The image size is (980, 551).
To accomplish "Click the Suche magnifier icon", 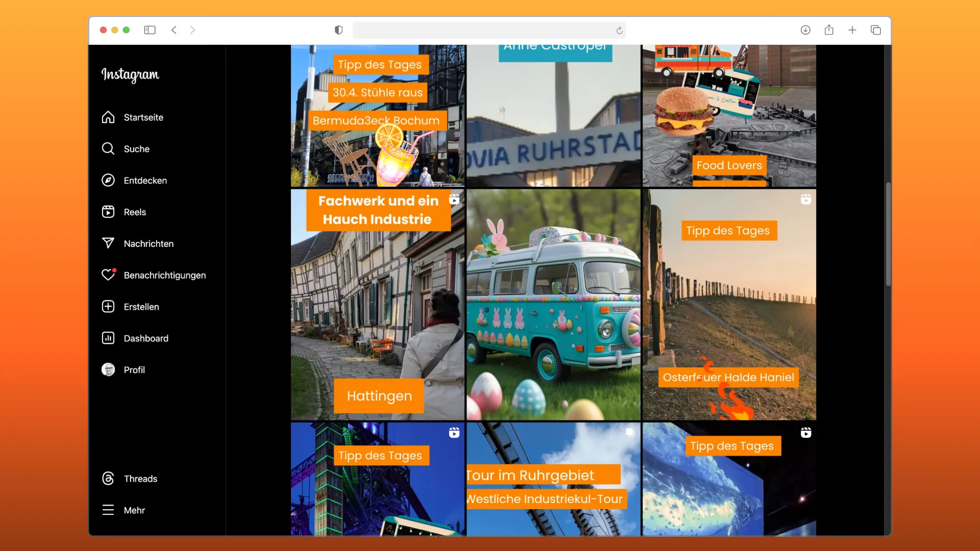I will (108, 149).
